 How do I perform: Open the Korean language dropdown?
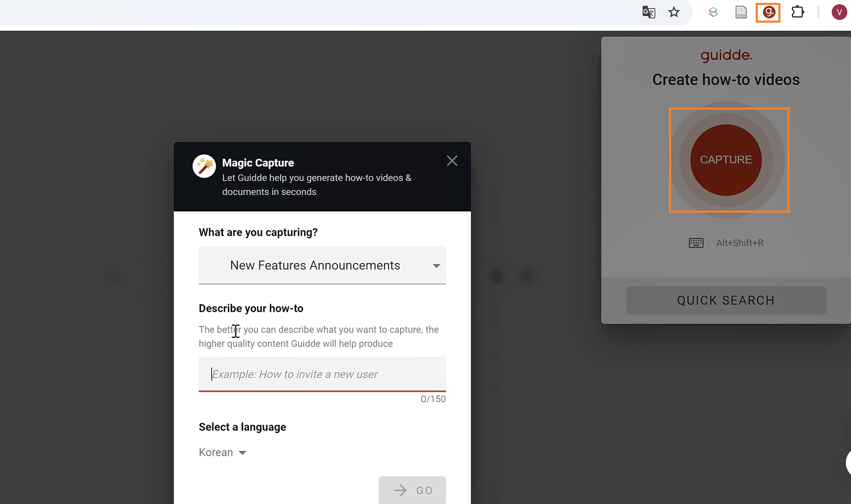coord(222,452)
